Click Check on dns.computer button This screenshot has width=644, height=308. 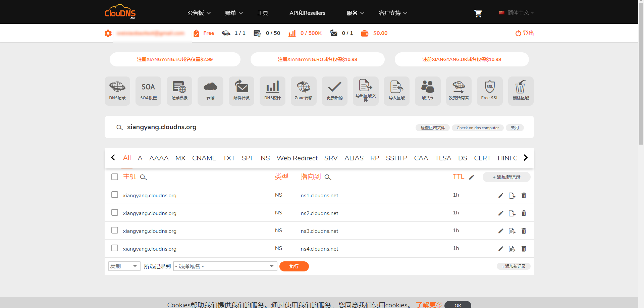coord(478,128)
